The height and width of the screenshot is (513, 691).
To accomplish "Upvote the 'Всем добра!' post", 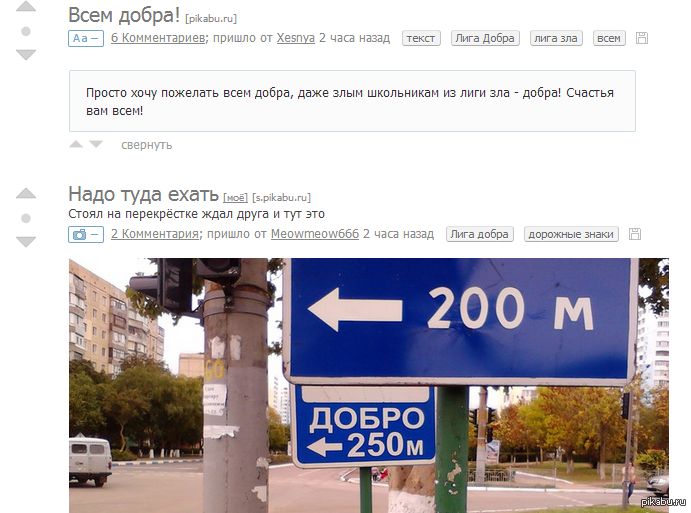I will tap(26, 6).
